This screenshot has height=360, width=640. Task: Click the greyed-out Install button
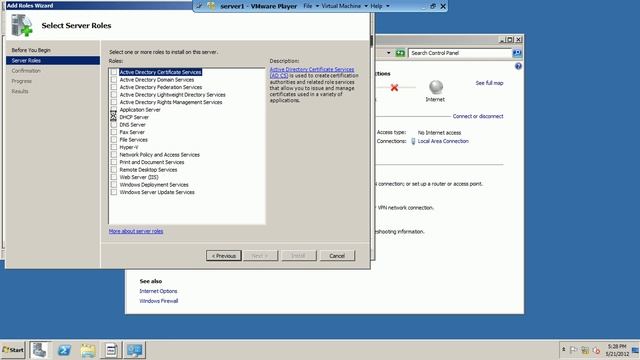(298, 256)
